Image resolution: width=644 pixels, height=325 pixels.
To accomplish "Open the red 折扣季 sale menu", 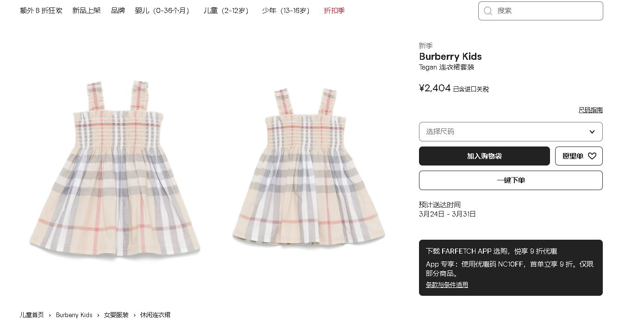I will tap(334, 10).
